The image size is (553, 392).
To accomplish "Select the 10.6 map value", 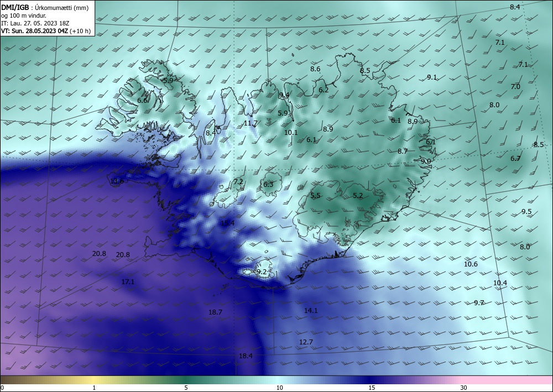I will pyautogui.click(x=471, y=264).
